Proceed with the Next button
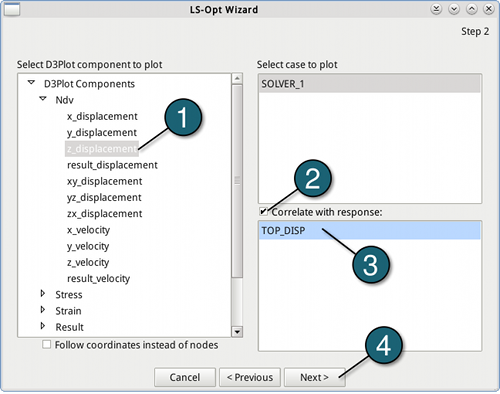 coord(314,377)
